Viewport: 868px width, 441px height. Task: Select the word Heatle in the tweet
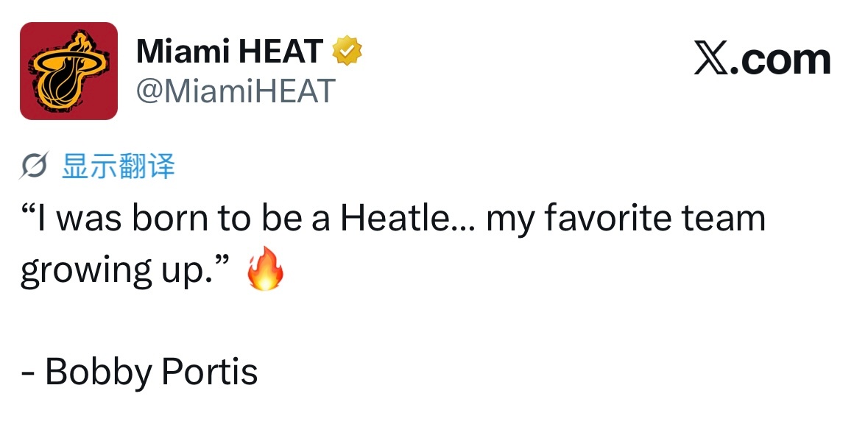pos(395,217)
